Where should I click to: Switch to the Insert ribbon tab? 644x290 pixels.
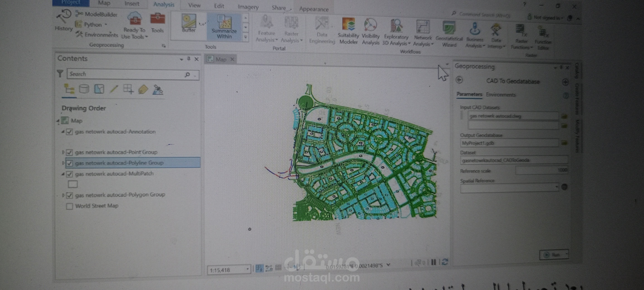tap(132, 3)
